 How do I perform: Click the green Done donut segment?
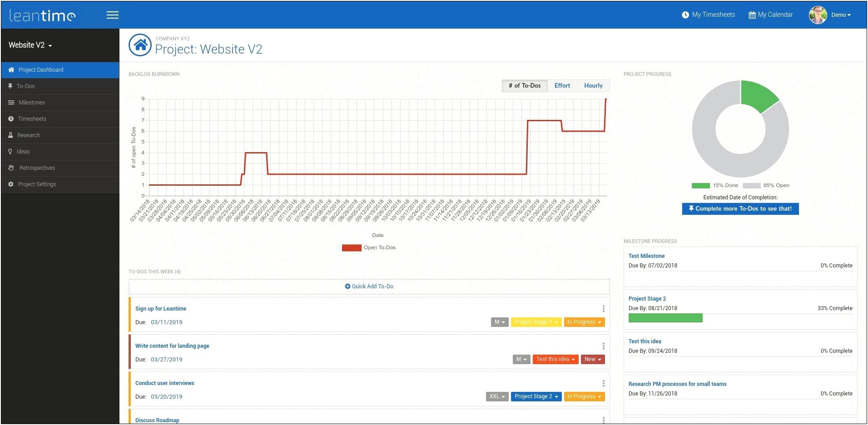pyautogui.click(x=757, y=96)
